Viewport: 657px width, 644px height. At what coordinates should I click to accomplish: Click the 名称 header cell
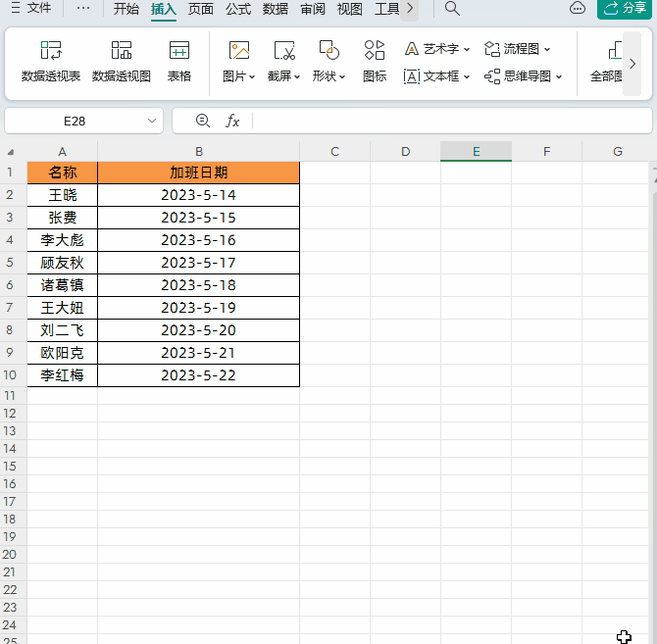click(63, 173)
